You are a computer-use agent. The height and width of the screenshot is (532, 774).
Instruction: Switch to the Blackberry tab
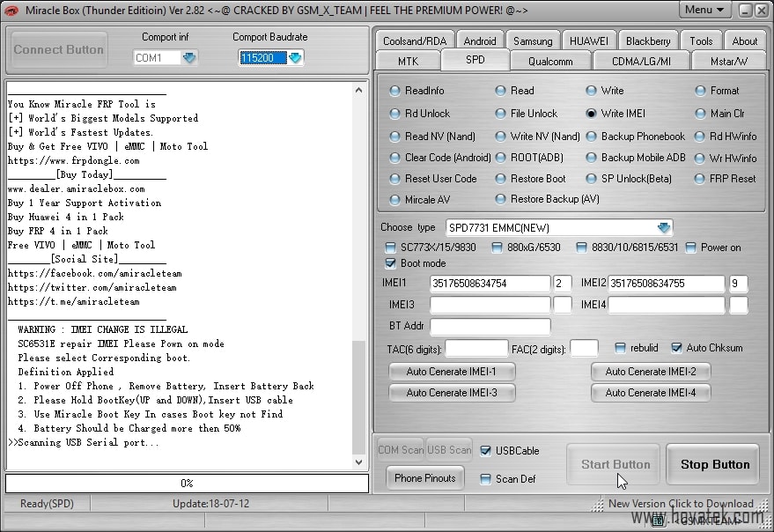648,41
